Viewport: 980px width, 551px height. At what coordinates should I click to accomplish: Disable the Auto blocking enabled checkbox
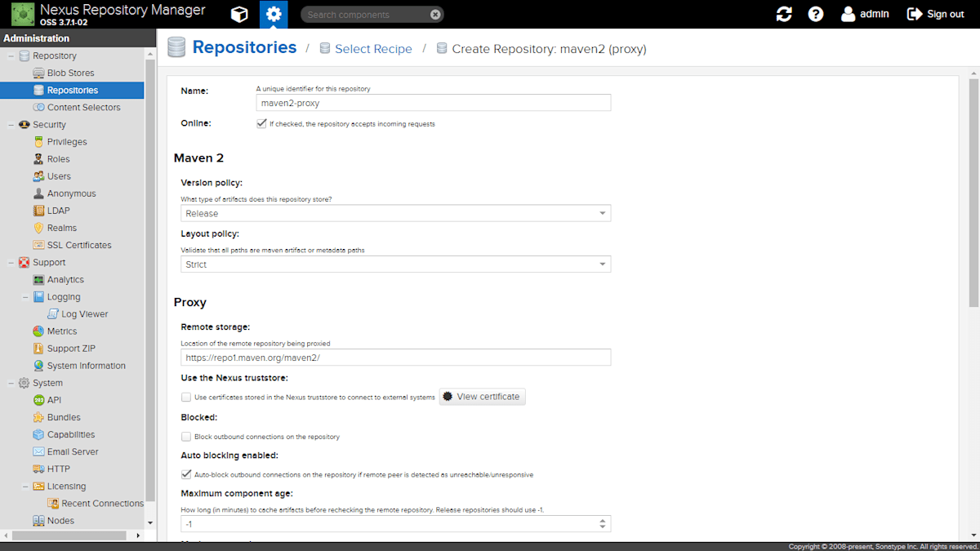click(x=186, y=474)
